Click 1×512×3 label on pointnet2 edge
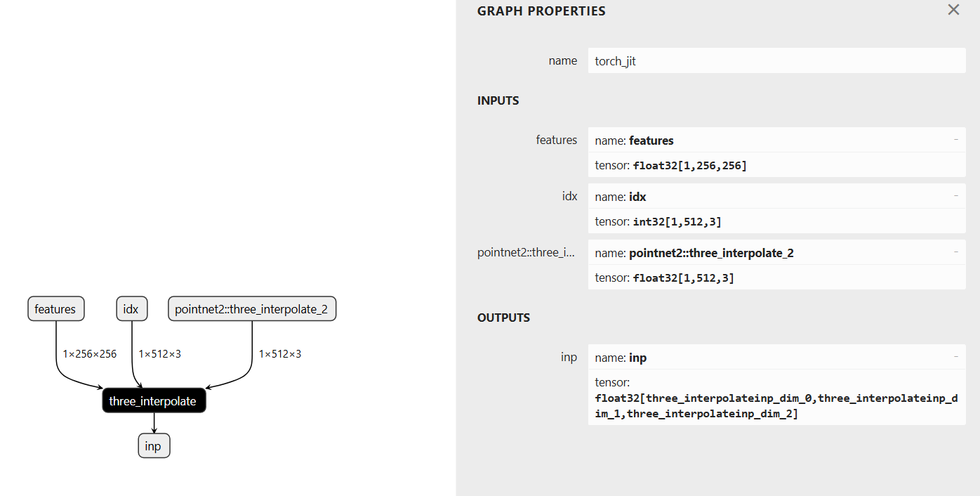 (280, 353)
